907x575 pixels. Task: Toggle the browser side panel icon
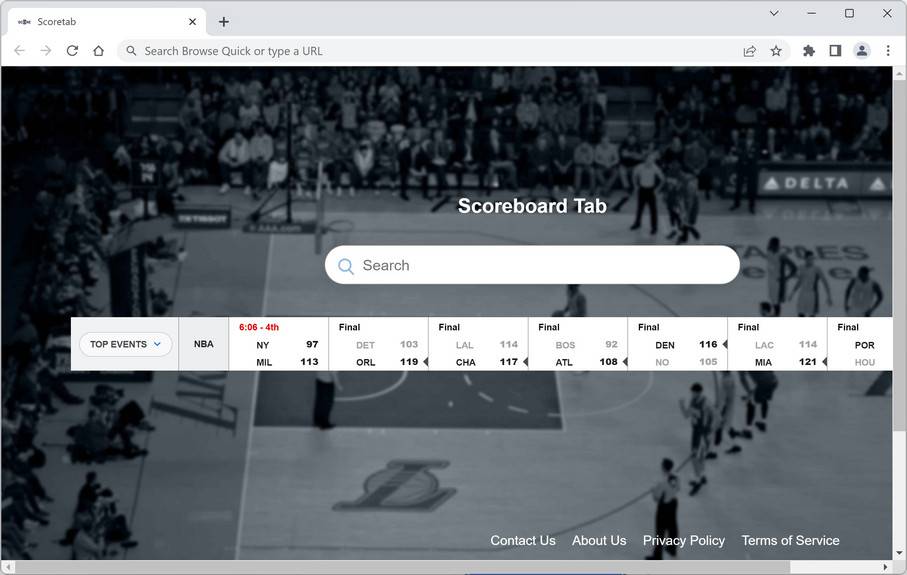[x=835, y=51]
